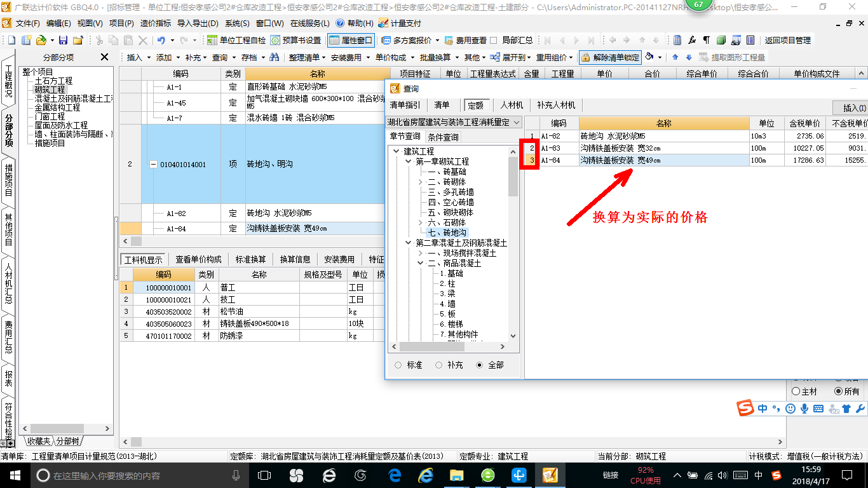This screenshot has height=488, width=868.
Task: Switch to the 清单指引 tab
Action: pyautogui.click(x=405, y=105)
